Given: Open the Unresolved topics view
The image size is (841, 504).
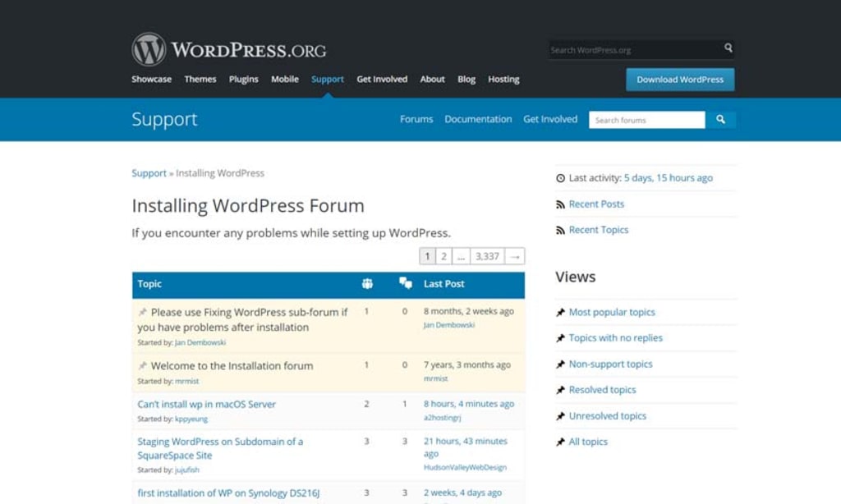Looking at the screenshot, I should click(x=608, y=416).
